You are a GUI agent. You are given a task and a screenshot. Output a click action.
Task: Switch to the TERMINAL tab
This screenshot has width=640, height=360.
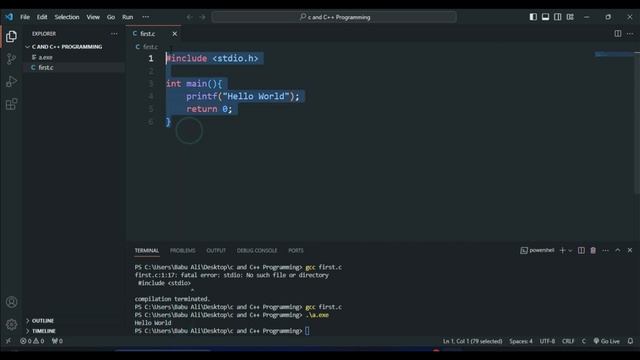(147, 251)
